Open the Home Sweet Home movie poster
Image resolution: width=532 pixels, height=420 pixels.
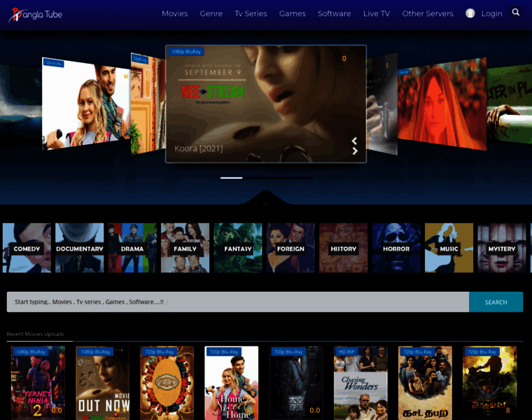coord(232,383)
